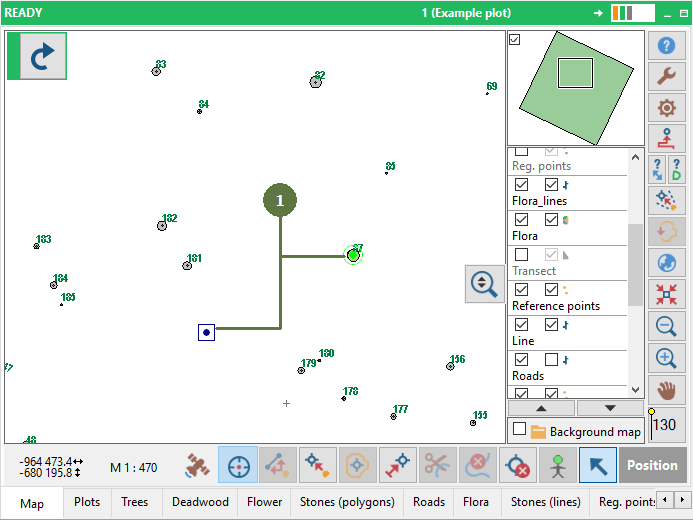Click the blue globe button
The height and width of the screenshot is (520, 693).
pyautogui.click(x=666, y=262)
